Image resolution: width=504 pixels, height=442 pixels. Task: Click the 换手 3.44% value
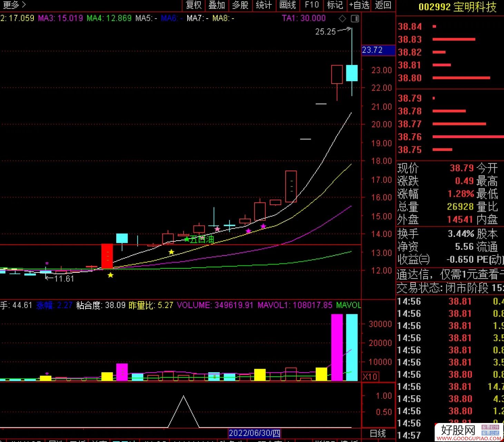pyautogui.click(x=461, y=234)
